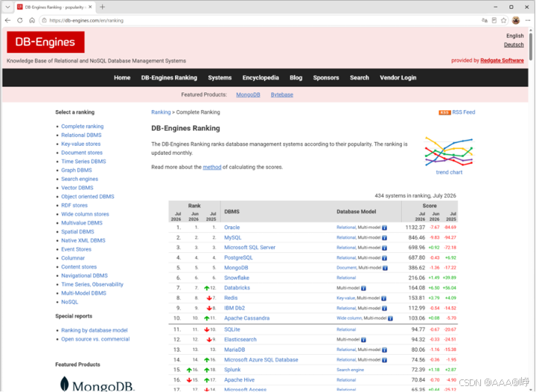Open the SQLite DBMS link
Screen dimensions: 536x392
[232, 330]
